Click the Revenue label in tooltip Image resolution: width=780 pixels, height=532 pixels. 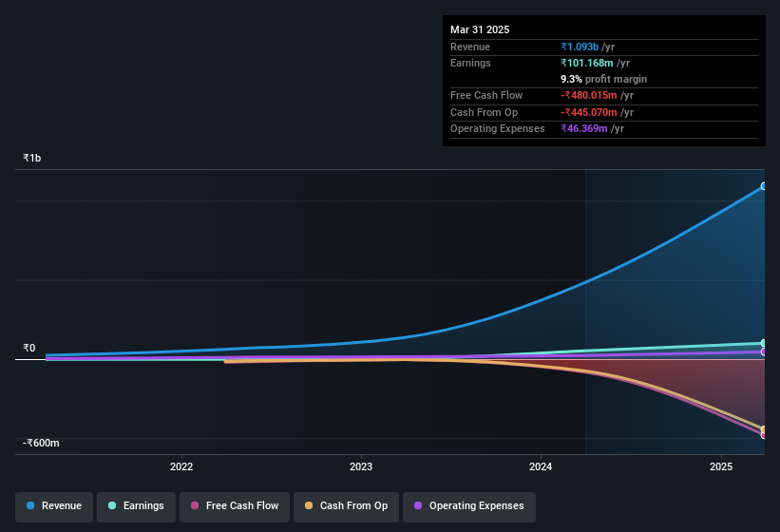pyautogui.click(x=470, y=47)
